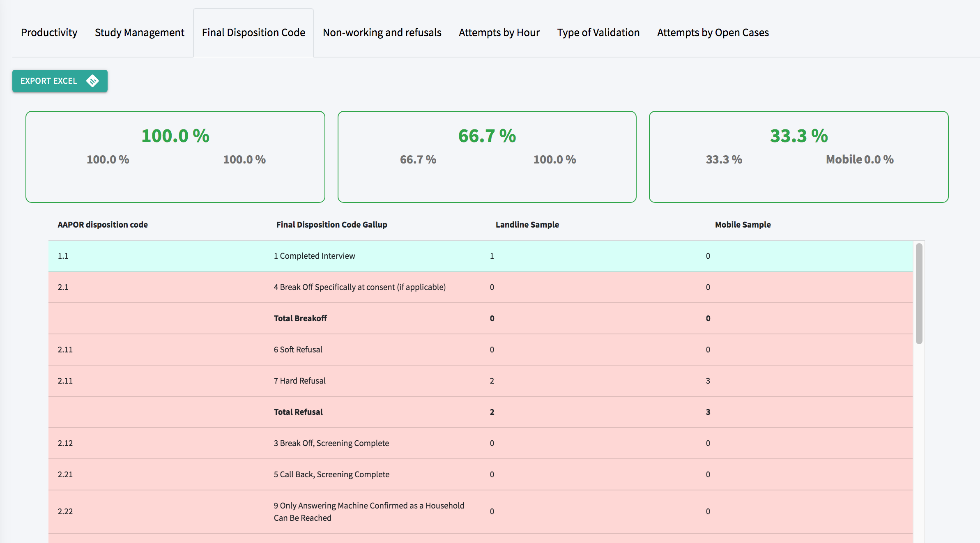Switch to Attempts by Open Cases tab
The height and width of the screenshot is (543, 980).
click(713, 32)
